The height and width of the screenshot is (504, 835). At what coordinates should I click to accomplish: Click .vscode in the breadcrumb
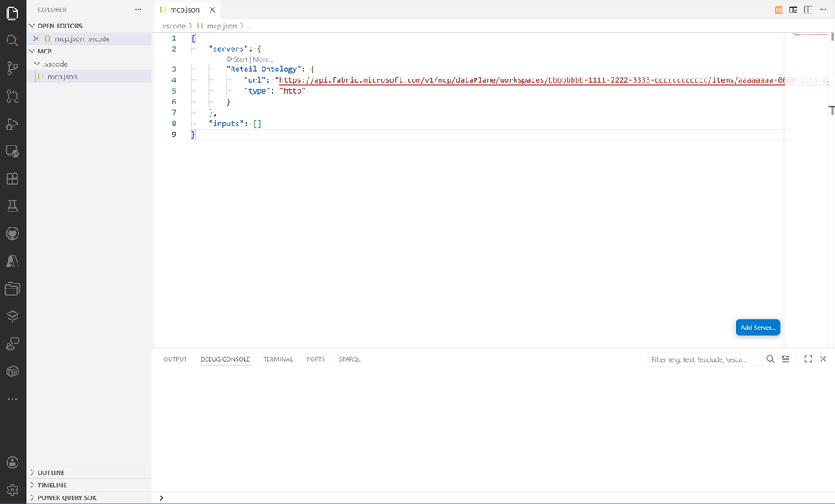173,26
